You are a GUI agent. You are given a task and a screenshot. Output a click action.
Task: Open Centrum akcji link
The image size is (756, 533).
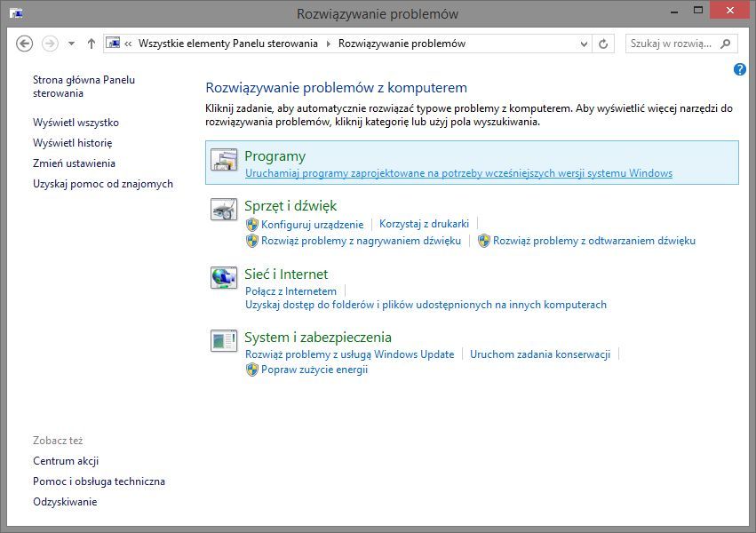(66, 461)
